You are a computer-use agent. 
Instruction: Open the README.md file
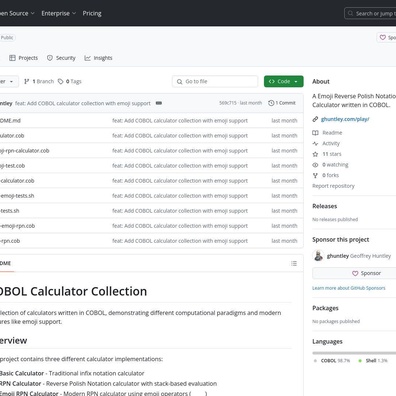pyautogui.click(x=10, y=120)
